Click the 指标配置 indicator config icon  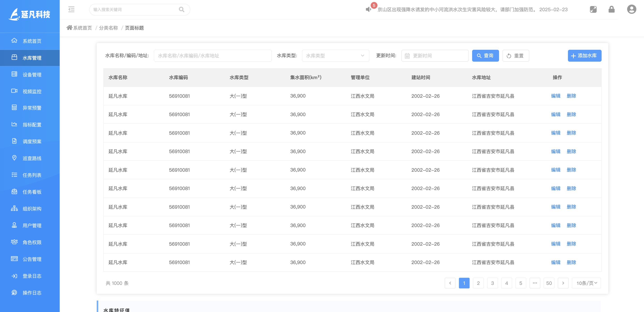point(14,125)
